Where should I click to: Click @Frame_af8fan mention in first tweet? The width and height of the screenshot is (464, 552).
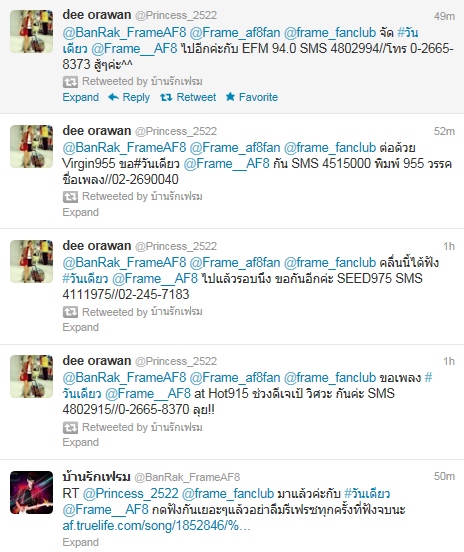235,33
